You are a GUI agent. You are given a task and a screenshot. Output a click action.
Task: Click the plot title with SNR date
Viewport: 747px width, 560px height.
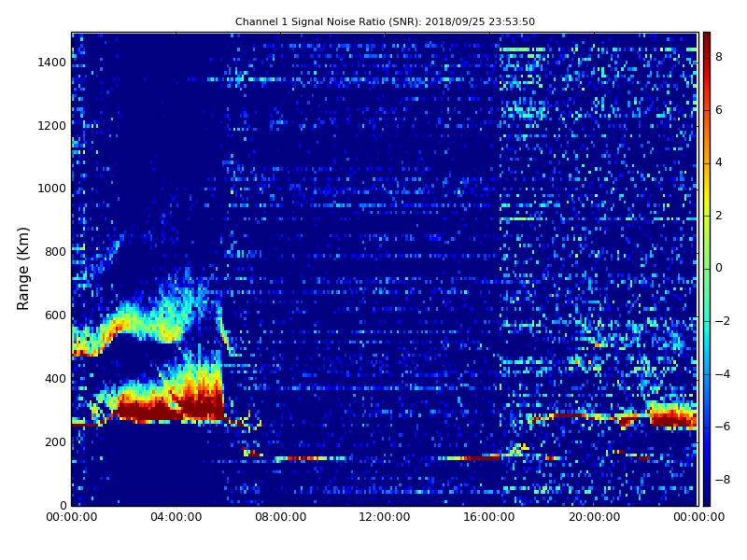click(385, 21)
